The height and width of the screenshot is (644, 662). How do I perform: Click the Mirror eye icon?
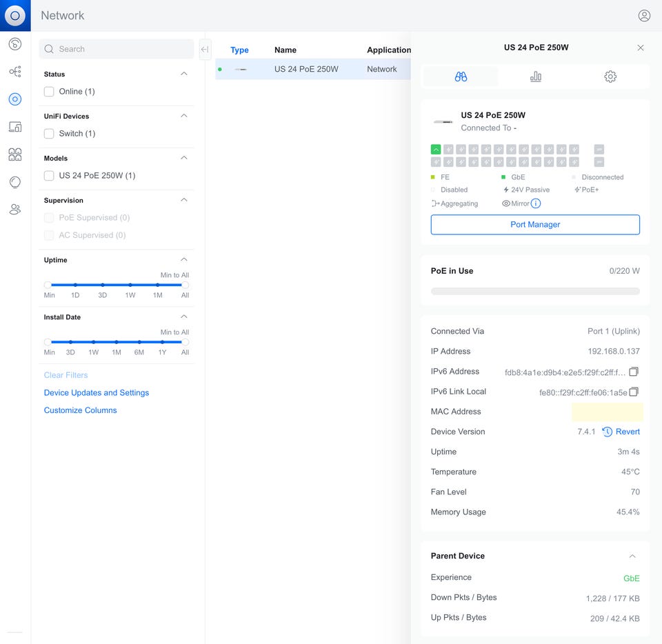(x=505, y=203)
